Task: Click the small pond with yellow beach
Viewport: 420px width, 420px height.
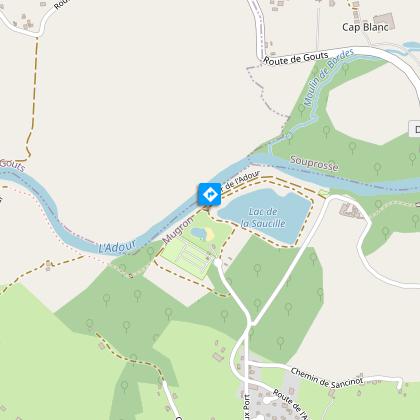Action: [202, 234]
